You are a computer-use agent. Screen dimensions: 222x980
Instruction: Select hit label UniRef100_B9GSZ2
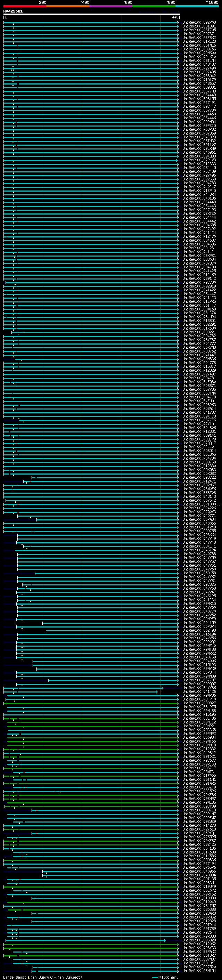tap(199, 477)
